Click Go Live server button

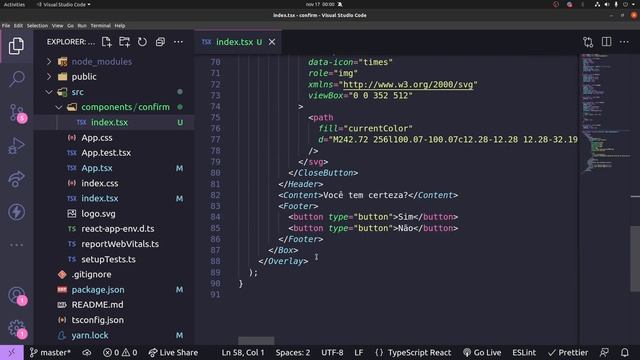(482, 352)
